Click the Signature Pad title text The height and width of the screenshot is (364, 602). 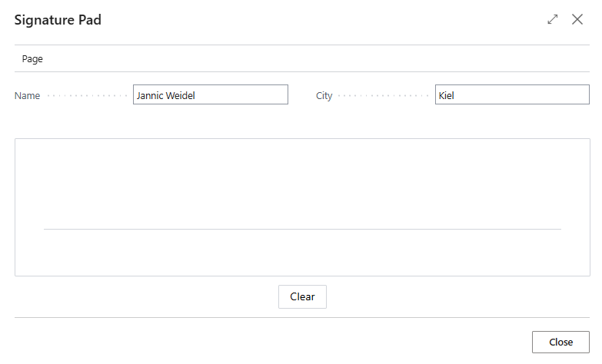[58, 20]
